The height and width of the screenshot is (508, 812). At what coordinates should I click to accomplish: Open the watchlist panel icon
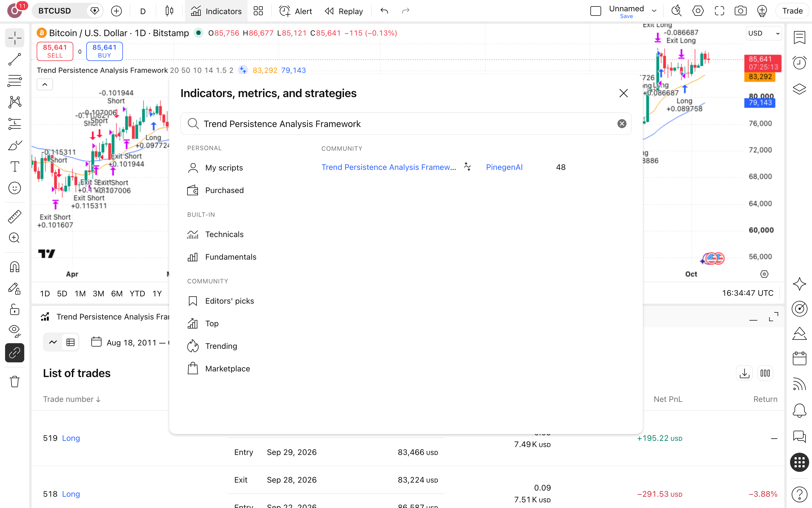(x=800, y=37)
